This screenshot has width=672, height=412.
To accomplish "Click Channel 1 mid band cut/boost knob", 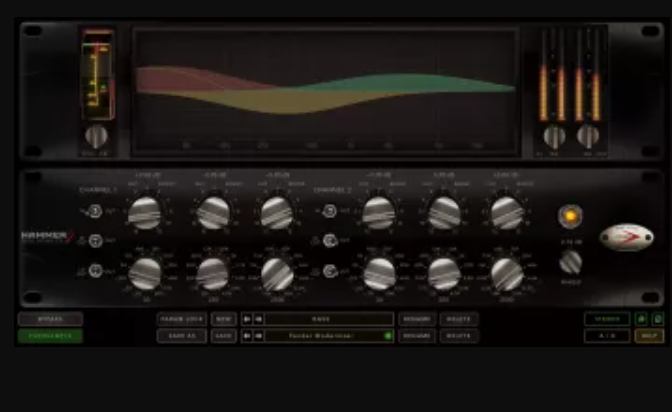I will click(213, 213).
